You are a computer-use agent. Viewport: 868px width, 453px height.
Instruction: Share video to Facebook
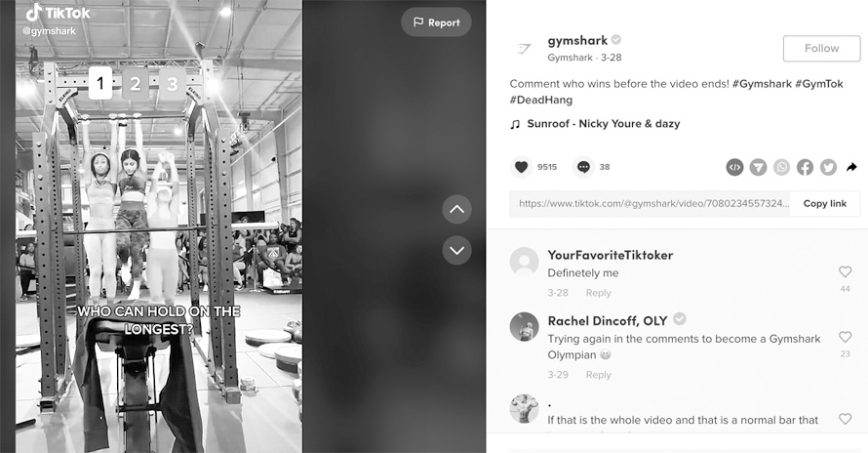[x=805, y=167]
